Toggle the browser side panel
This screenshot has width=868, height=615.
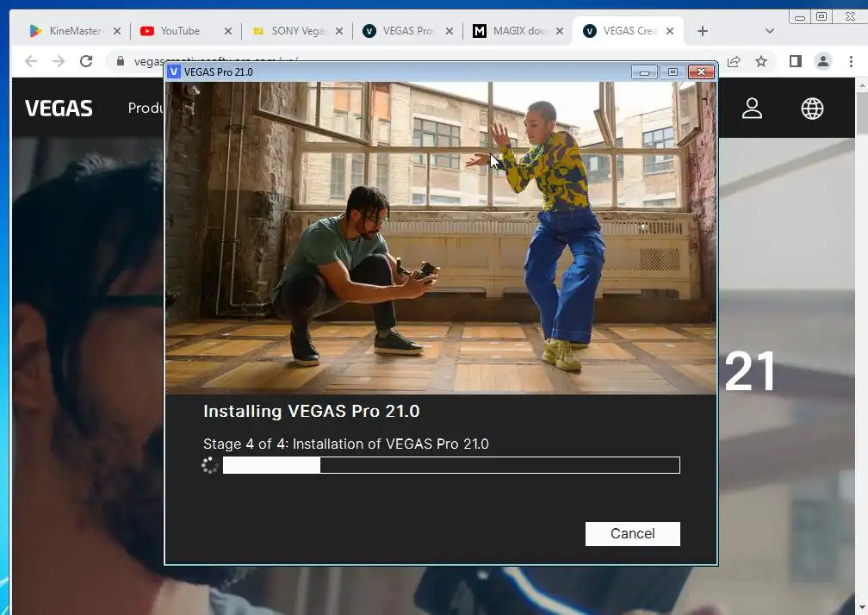coord(795,61)
